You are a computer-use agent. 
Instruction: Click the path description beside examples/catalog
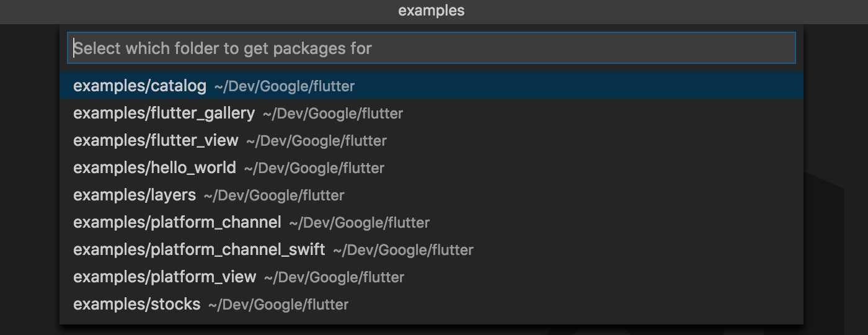pyautogui.click(x=285, y=87)
